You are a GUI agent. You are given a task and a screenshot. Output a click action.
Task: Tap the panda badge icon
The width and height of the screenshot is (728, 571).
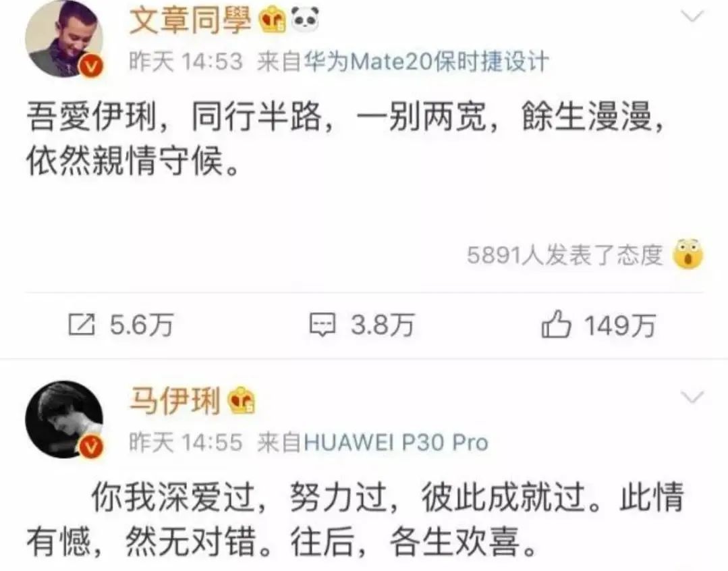[x=305, y=19]
